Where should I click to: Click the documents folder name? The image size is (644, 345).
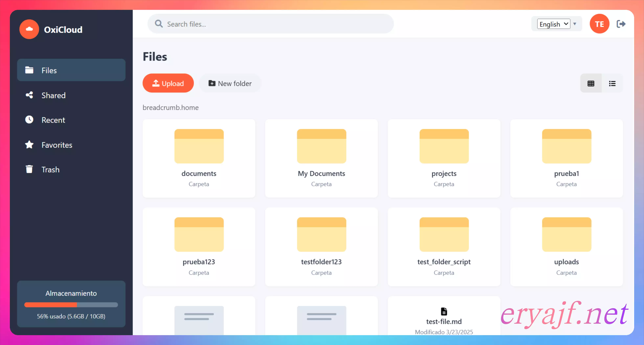199,173
